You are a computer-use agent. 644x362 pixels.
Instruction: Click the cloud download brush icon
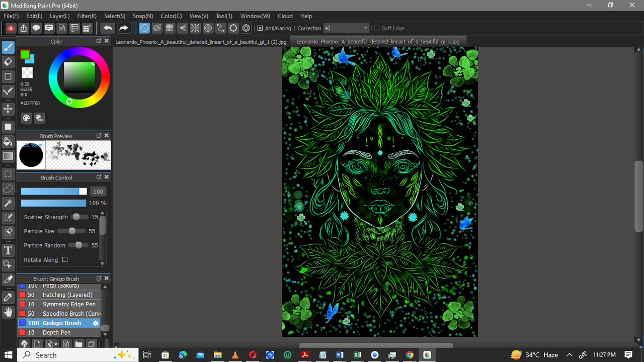[24, 344]
